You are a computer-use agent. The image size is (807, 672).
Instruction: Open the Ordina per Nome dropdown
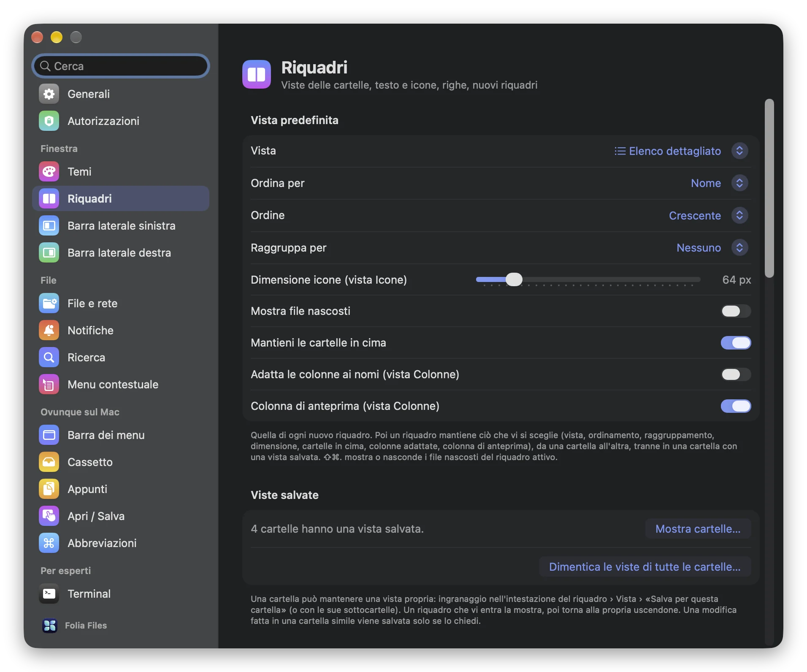click(x=719, y=183)
